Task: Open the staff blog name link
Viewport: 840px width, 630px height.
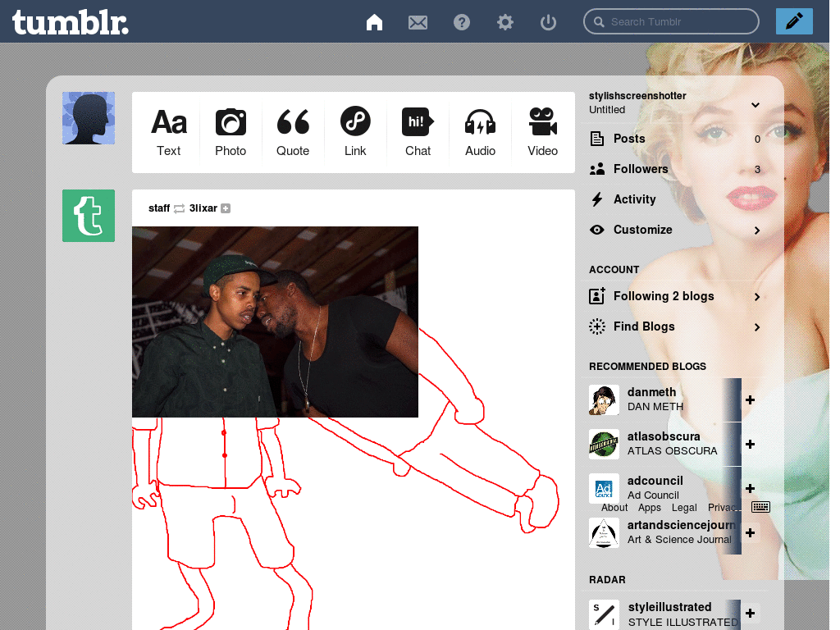Action: 159,208
